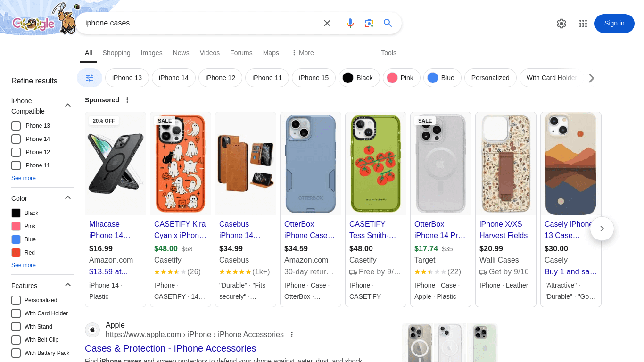Click the Sign in button

614,24
